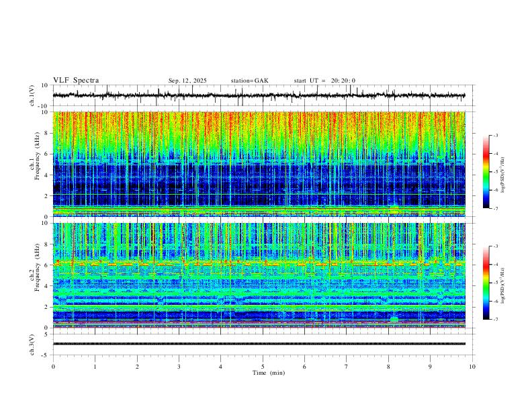Click the "-7" label on ch.1 color bar
Image resolution: width=532 pixels, height=411 pixels.
(x=496, y=208)
